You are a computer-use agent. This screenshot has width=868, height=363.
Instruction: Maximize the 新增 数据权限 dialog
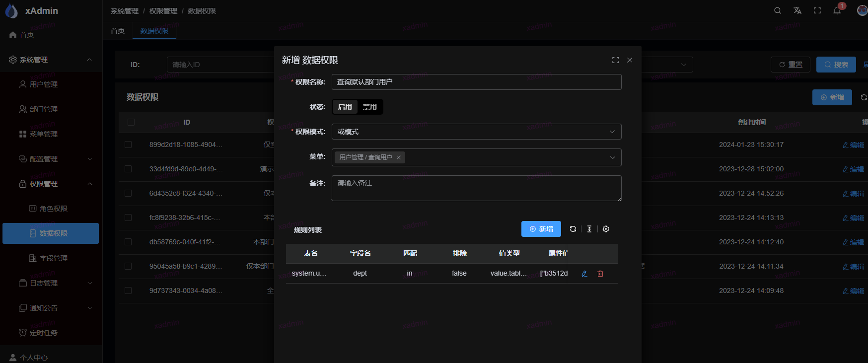[616, 60]
